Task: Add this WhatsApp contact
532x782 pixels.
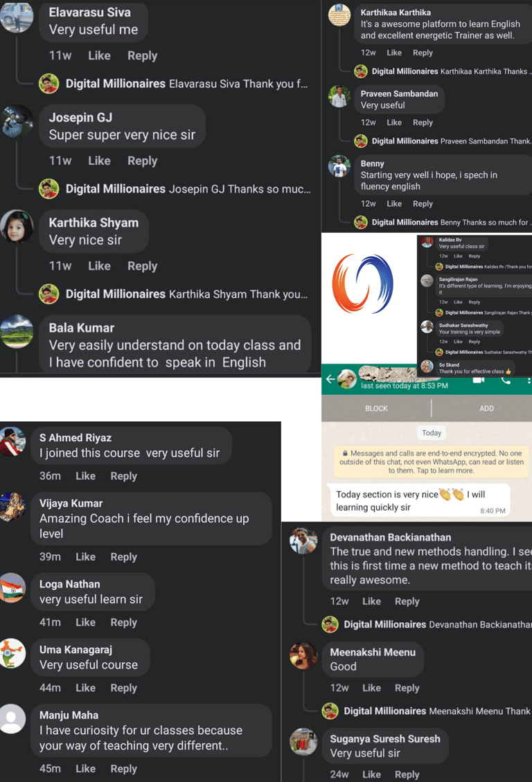Action: [x=486, y=409]
